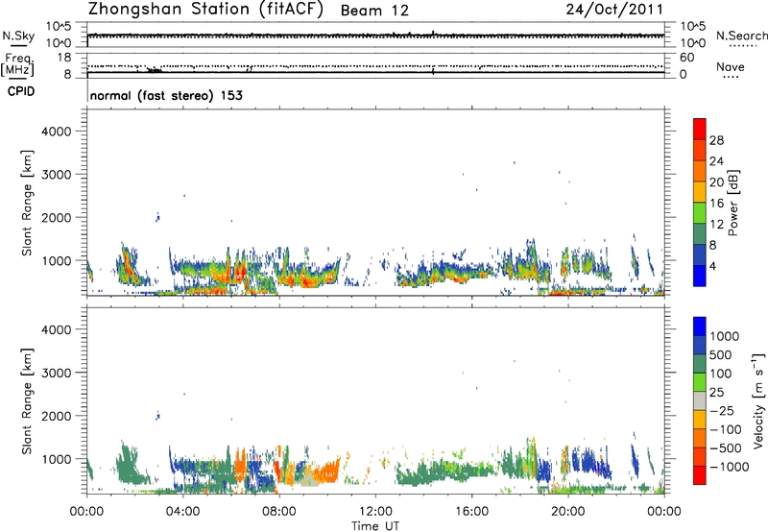Select the Freq. [MHz] axis label
768x532 pixels.
point(18,64)
